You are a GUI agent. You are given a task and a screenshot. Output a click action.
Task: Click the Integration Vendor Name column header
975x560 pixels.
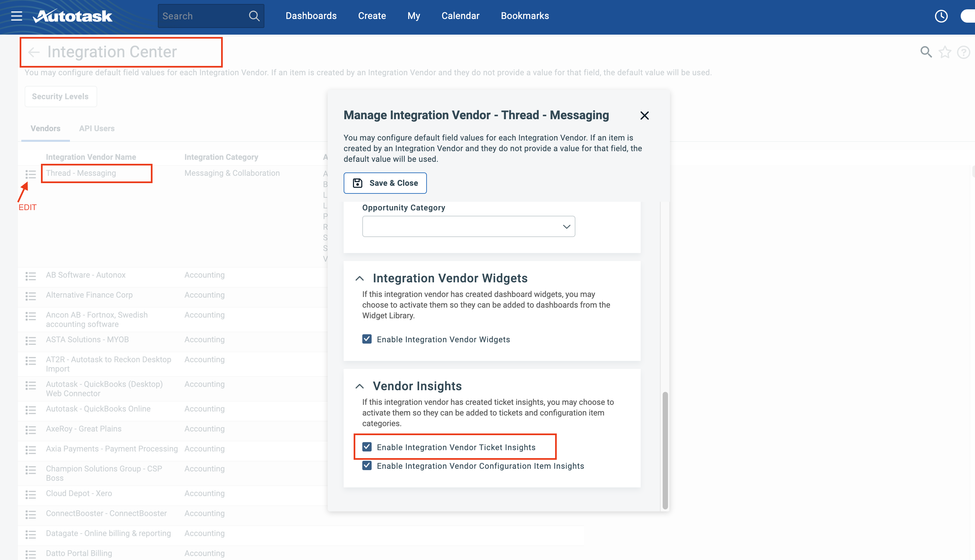[x=91, y=157]
